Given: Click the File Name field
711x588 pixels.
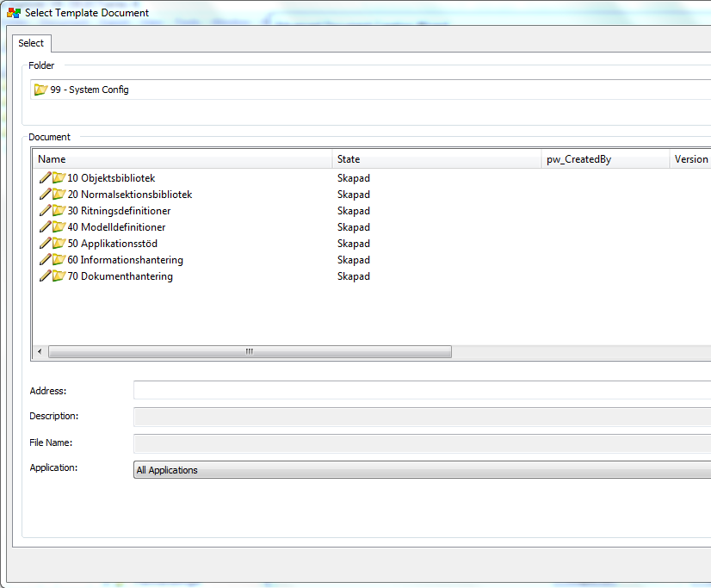Looking at the screenshot, I should point(422,443).
